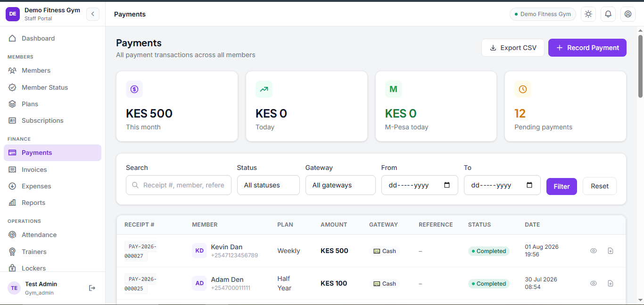This screenshot has width=644, height=305.
Task: Click the Cash gateway badge for Adam Den
Action: click(x=385, y=284)
